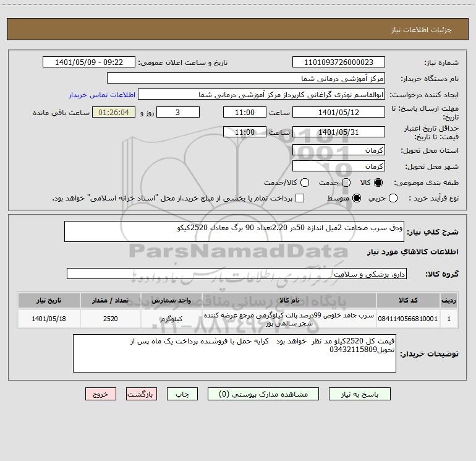Click the توضیحات خریدار text area
Screen dimensions: 476x461
[x=234, y=353]
